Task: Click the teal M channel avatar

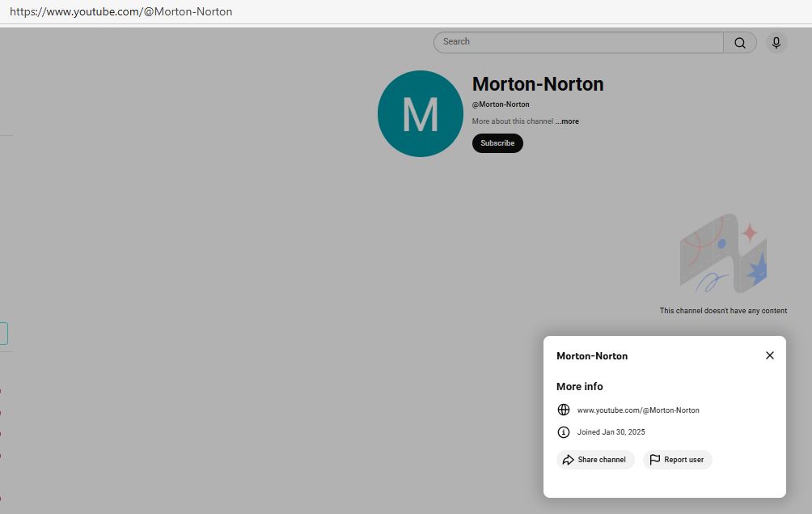Action: [x=420, y=114]
